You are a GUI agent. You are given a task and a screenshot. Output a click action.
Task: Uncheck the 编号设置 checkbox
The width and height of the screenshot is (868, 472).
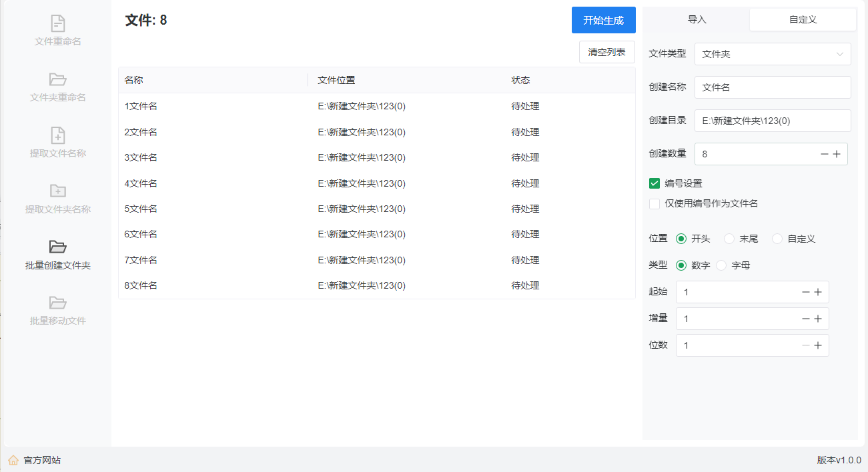655,183
